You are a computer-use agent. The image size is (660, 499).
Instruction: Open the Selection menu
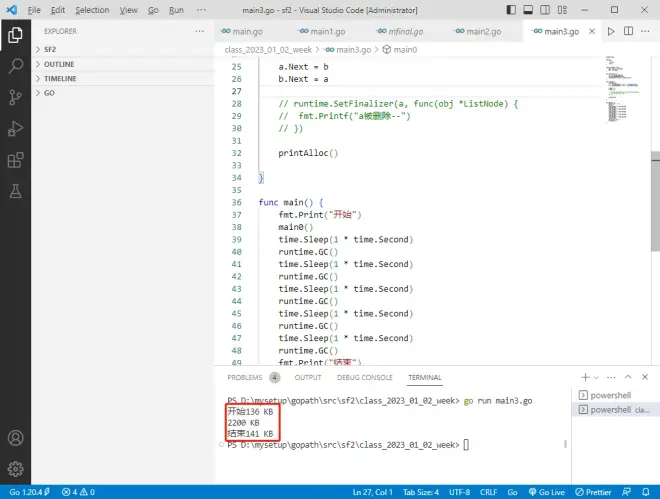pos(92,10)
